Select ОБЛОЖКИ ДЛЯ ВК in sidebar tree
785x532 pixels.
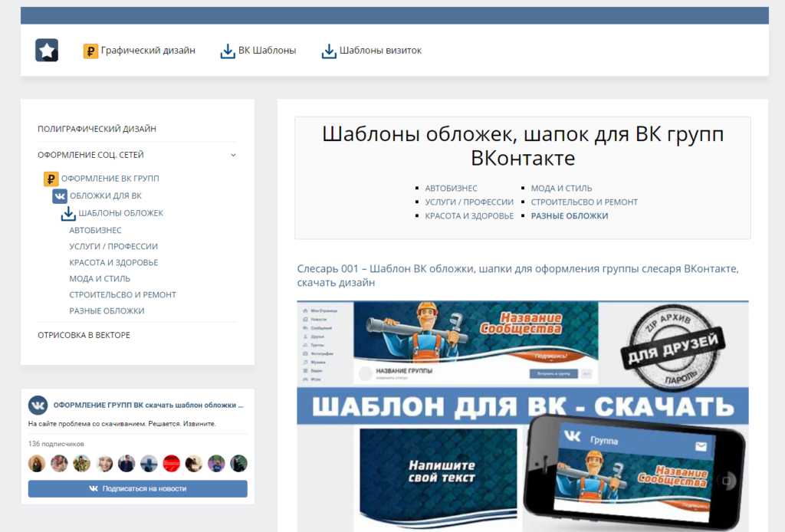[106, 195]
